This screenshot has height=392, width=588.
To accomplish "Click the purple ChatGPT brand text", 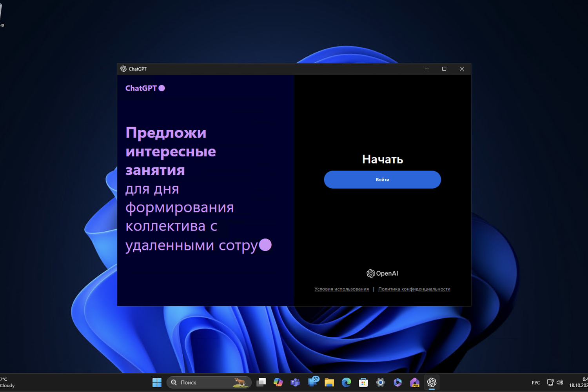I will [x=141, y=88].
